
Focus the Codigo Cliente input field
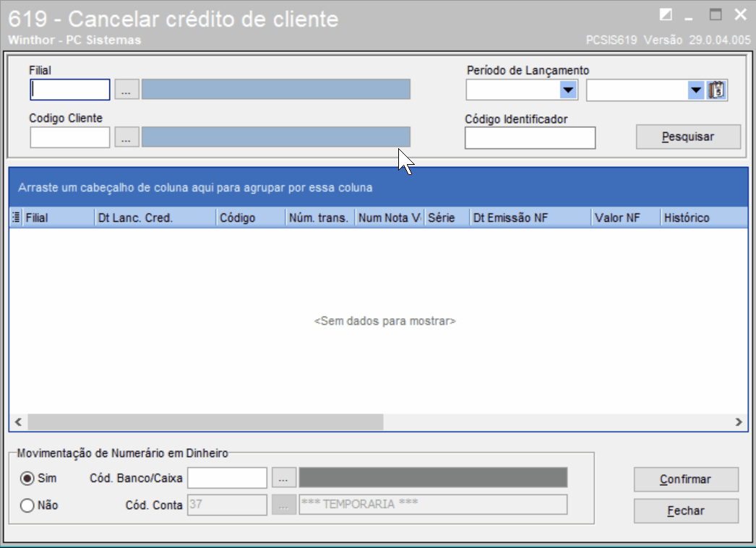click(x=70, y=137)
